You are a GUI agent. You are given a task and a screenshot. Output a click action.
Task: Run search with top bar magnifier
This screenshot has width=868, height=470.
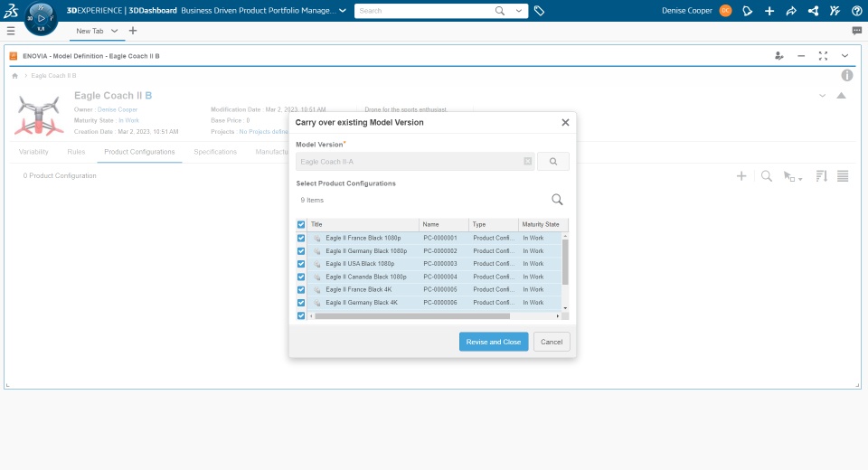coord(500,11)
